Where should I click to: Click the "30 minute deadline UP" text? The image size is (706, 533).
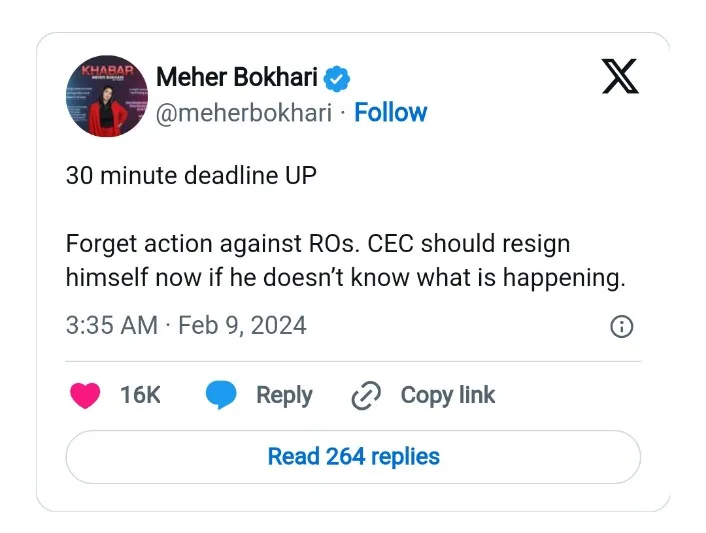(x=191, y=175)
